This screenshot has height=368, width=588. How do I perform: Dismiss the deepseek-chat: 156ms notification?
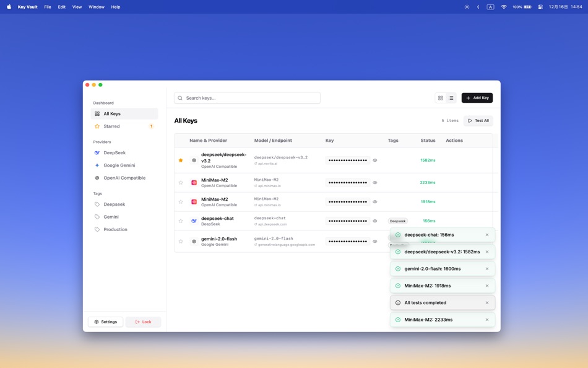click(x=487, y=235)
